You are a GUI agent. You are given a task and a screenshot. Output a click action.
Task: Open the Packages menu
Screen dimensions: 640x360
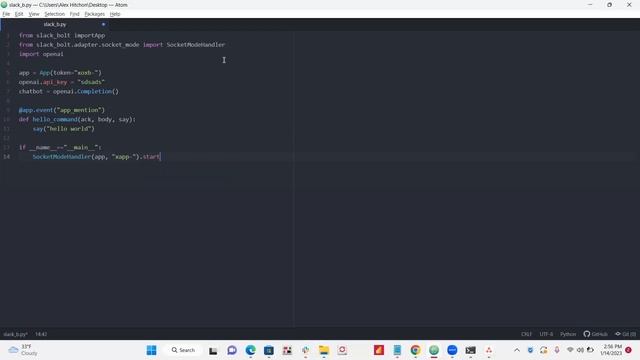94,14
